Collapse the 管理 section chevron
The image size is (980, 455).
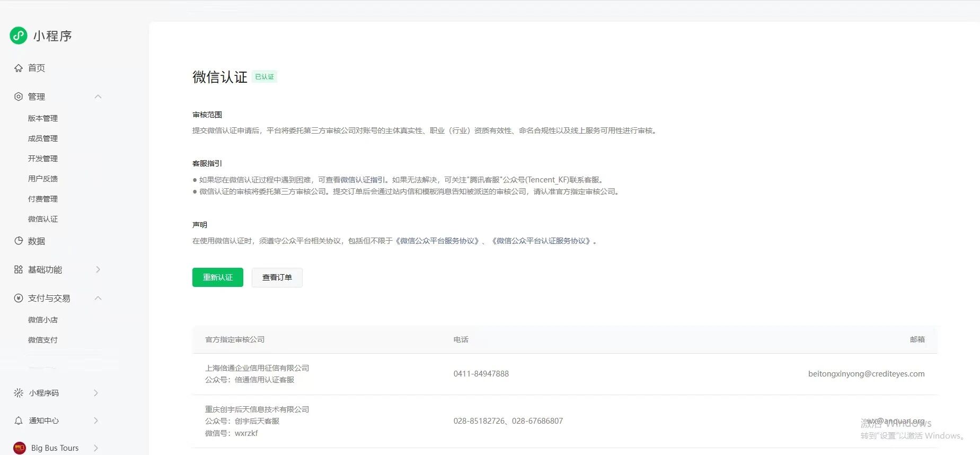point(98,97)
